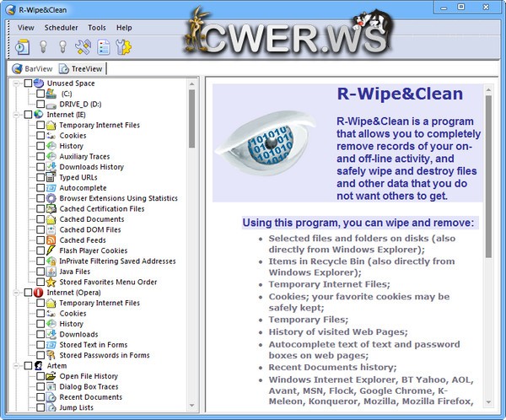Switch to the TreeView tab
Screen dimensions: 506x420
pyautogui.click(x=81, y=69)
